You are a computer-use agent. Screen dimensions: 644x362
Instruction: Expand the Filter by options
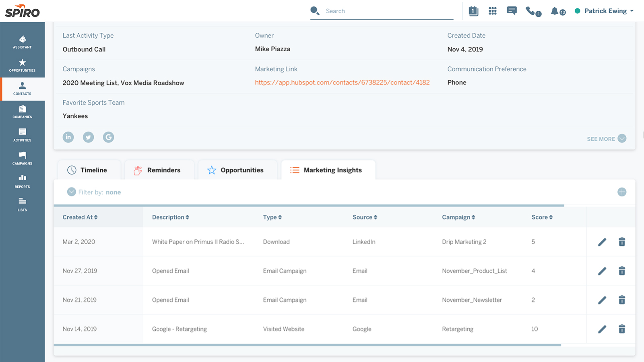71,192
